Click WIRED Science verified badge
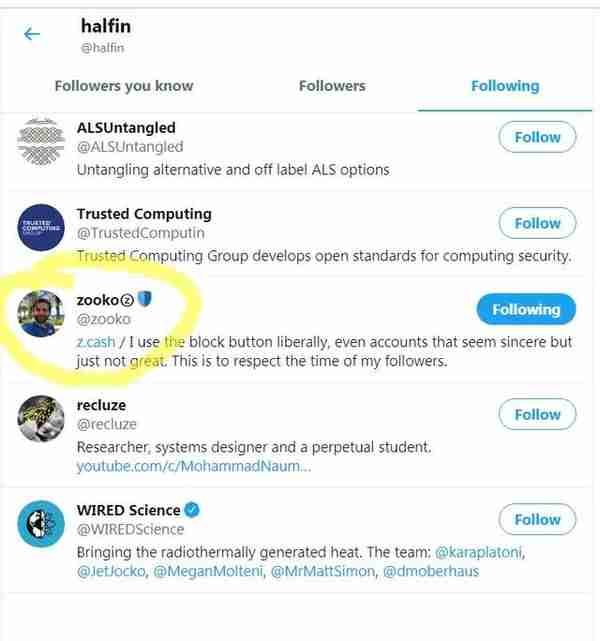The height and width of the screenshot is (641, 600). click(x=192, y=510)
